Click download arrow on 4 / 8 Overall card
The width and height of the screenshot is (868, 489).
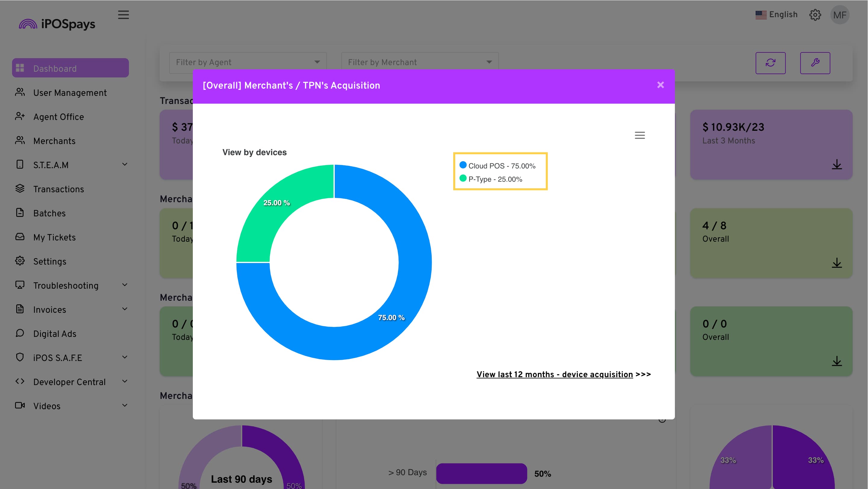point(836,263)
